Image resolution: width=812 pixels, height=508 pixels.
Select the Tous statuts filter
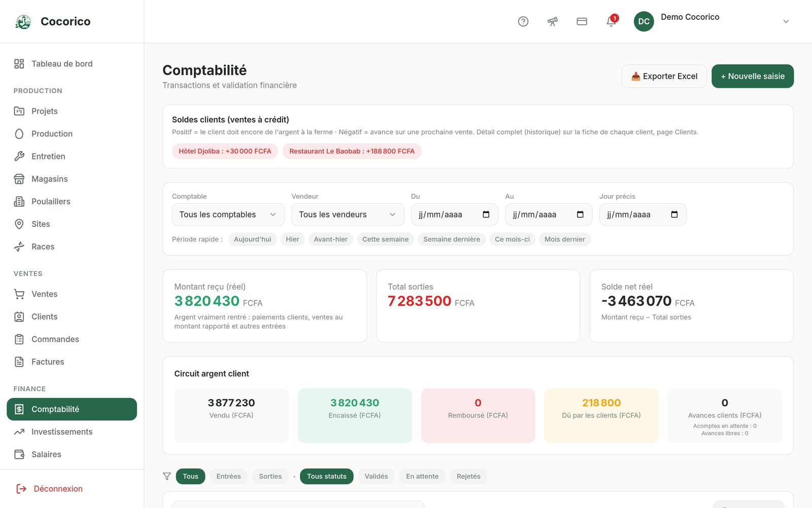(327, 477)
